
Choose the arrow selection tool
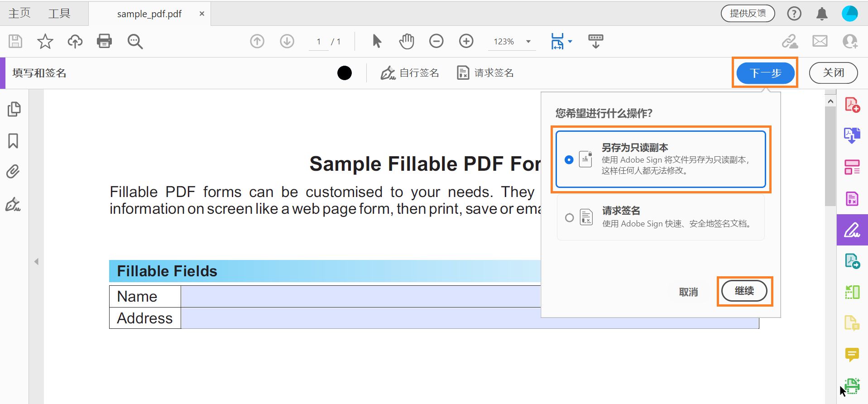tap(377, 41)
